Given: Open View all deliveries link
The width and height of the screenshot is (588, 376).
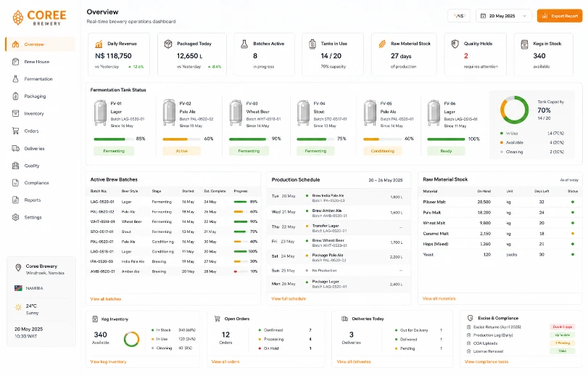Looking at the screenshot, I should [x=354, y=361].
